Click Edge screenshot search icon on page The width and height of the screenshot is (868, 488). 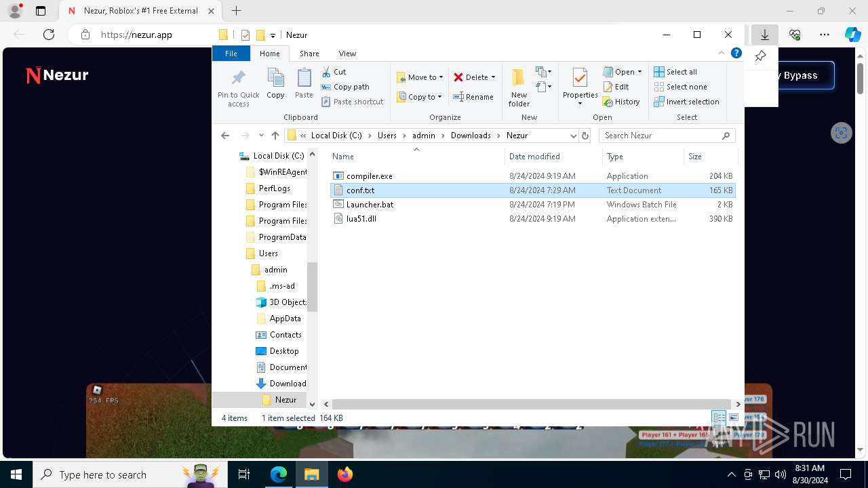tap(841, 132)
